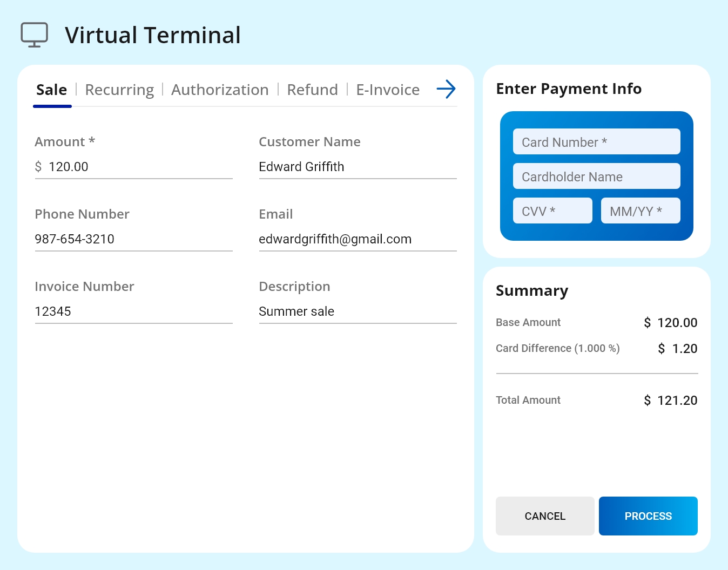Screen dimensions: 728x570
Task: Click the MM/YY expiry field
Action: coord(641,211)
